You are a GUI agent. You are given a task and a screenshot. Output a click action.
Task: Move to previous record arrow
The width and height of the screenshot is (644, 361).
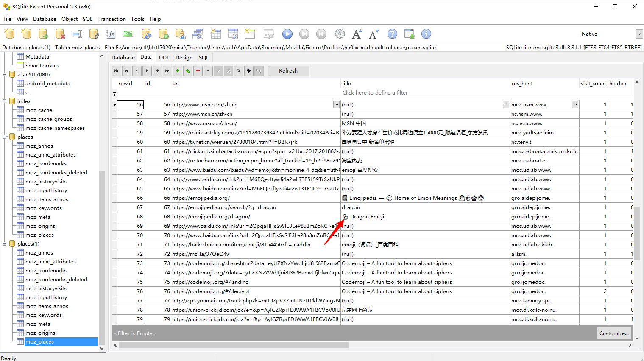point(137,71)
